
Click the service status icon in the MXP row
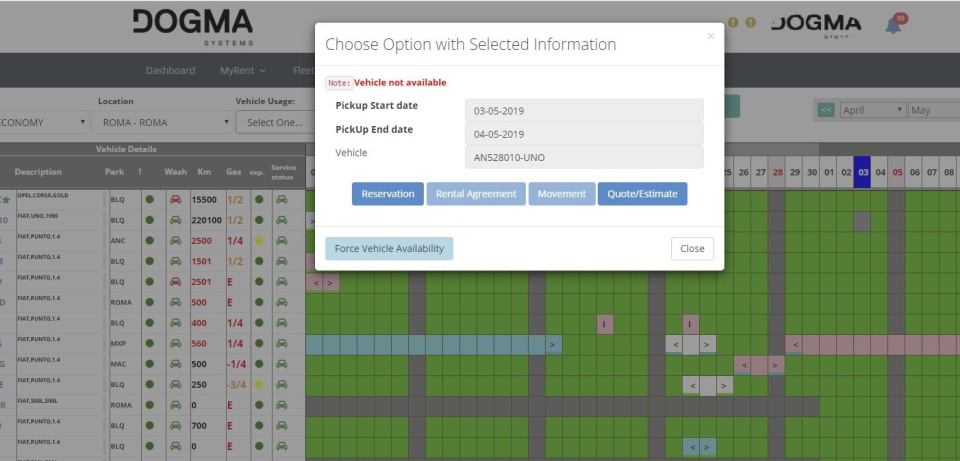coord(282,343)
